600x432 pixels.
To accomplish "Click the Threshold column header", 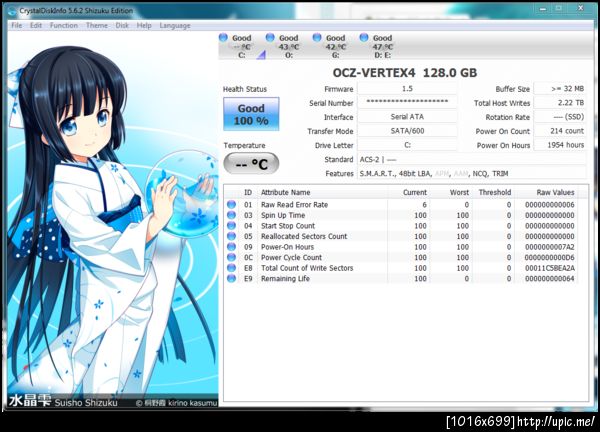I will click(x=494, y=192).
